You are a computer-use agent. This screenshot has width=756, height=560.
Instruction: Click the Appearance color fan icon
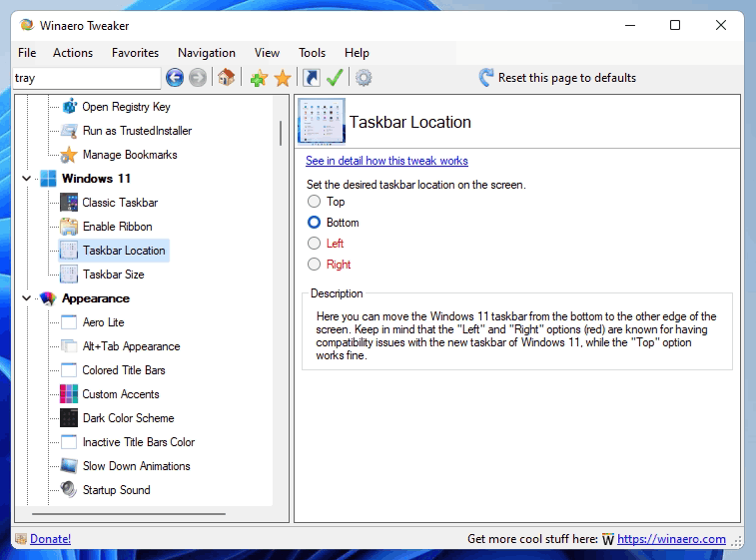(48, 298)
